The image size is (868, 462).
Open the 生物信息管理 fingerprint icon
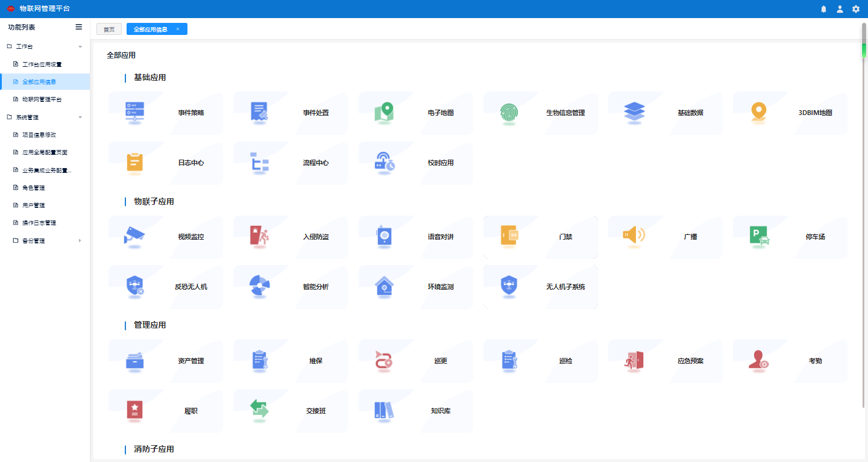click(509, 113)
